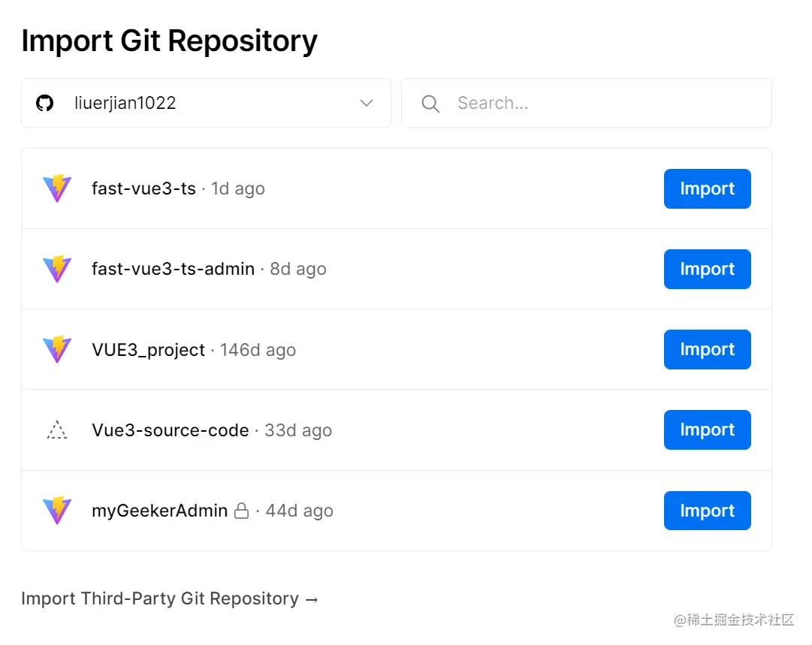Screen dimensions: 812x645
Task: Select the VUE3_project repository name
Action: pos(148,350)
